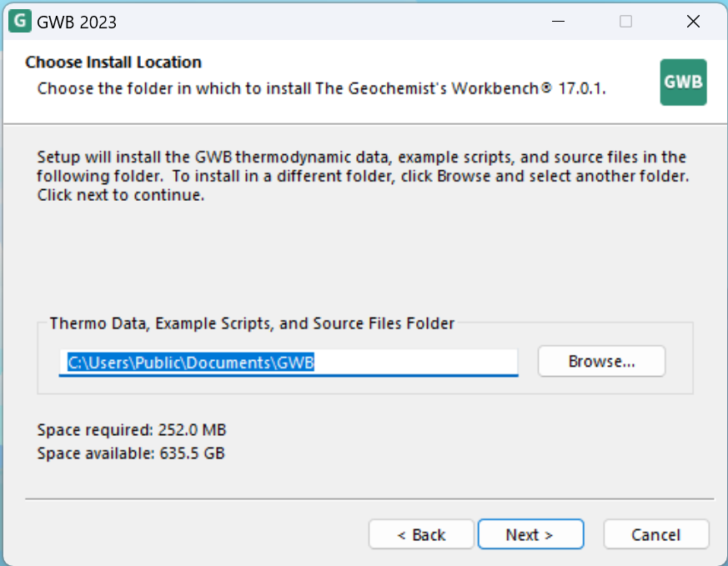The width and height of the screenshot is (728, 566).
Task: Cancel the GWB setup
Action: pos(656,534)
